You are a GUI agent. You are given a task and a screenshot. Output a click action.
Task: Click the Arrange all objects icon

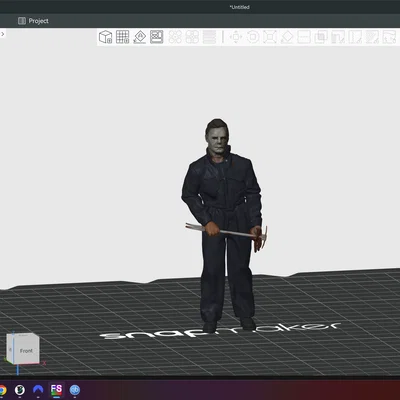(x=157, y=37)
